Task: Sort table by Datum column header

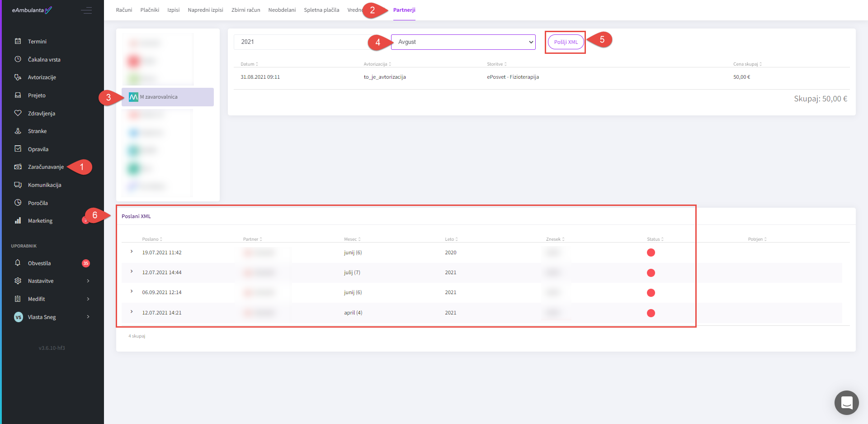Action: [x=249, y=64]
